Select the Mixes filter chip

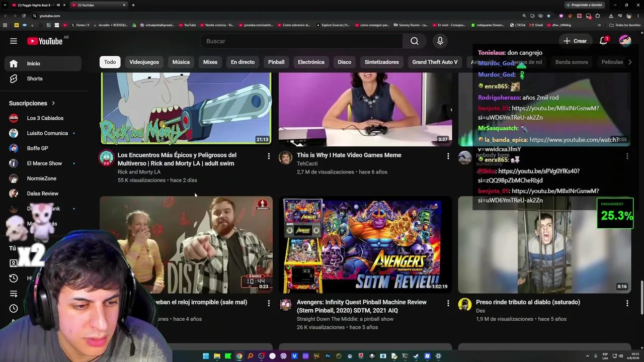tap(210, 62)
